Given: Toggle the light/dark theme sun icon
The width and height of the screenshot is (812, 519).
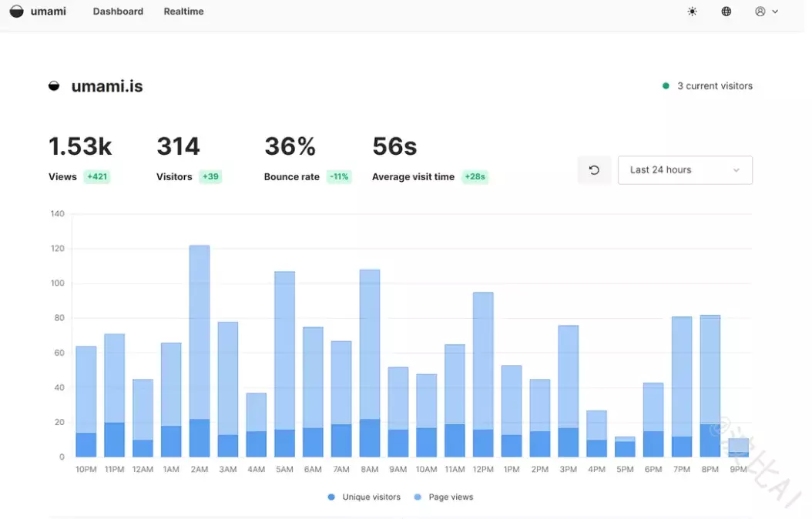Looking at the screenshot, I should click(x=692, y=12).
